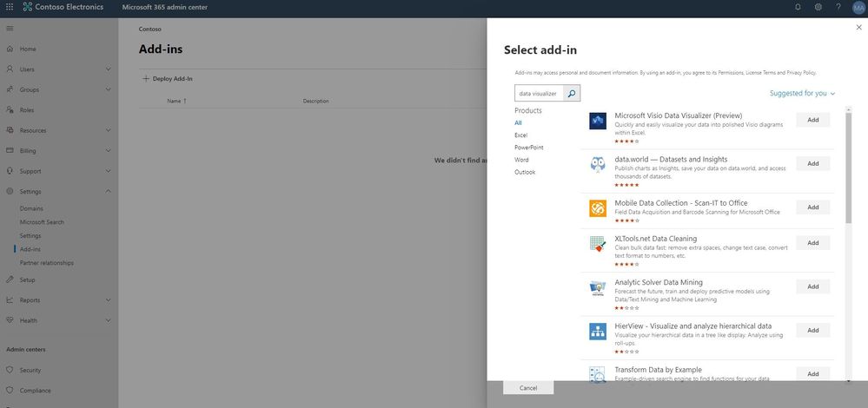This screenshot has height=408, width=868.
Task: Click the Resources icon in sidebar
Action: click(10, 130)
